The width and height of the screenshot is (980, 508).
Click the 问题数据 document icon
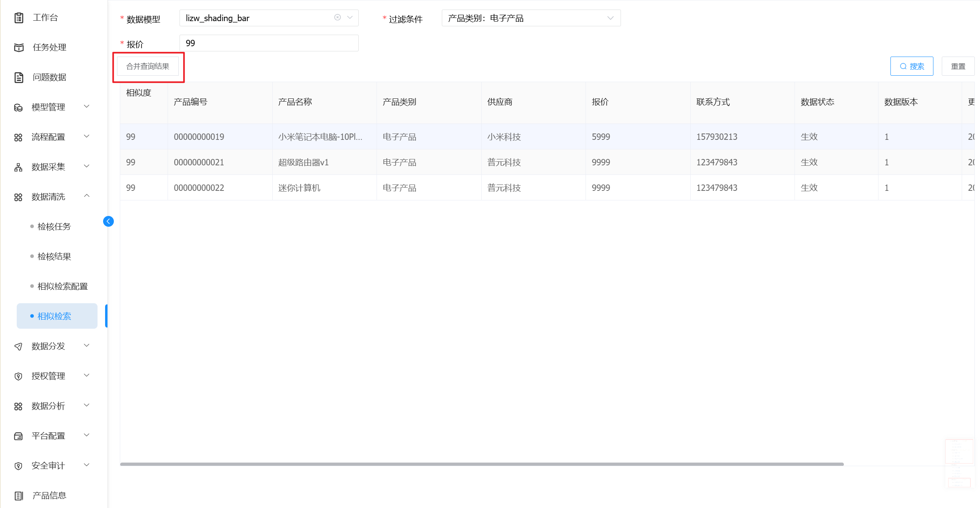(19, 77)
